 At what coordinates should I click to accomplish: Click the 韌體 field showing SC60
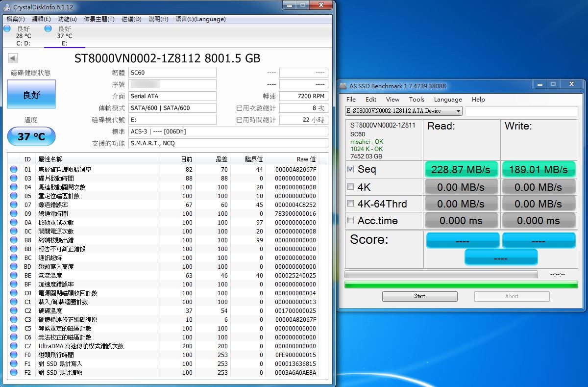pos(172,73)
